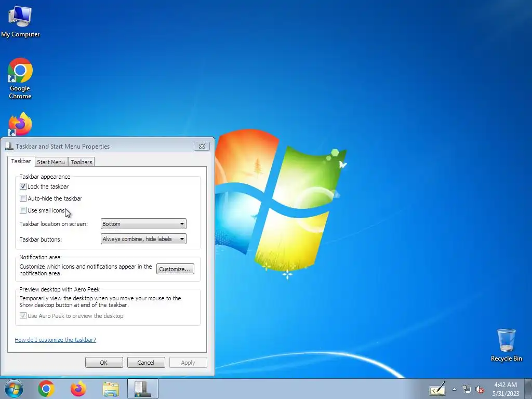Click the dialog title bar icon
532x399 pixels.
click(9, 146)
